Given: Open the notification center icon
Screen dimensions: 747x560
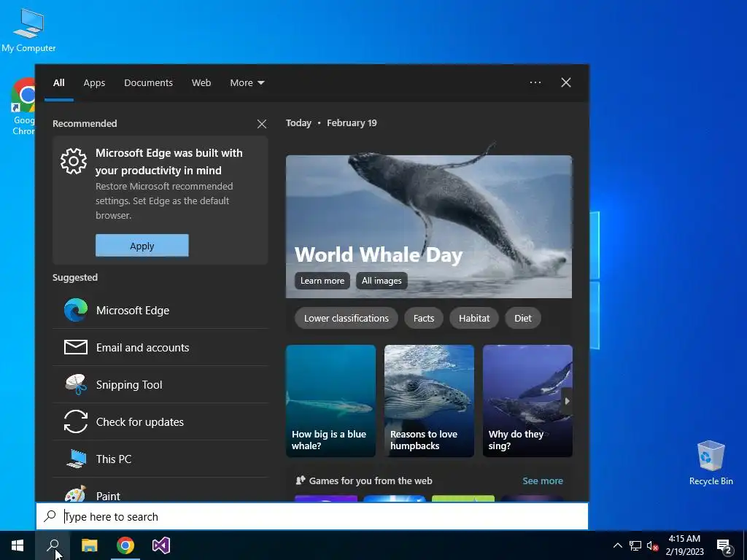Looking at the screenshot, I should (724, 547).
